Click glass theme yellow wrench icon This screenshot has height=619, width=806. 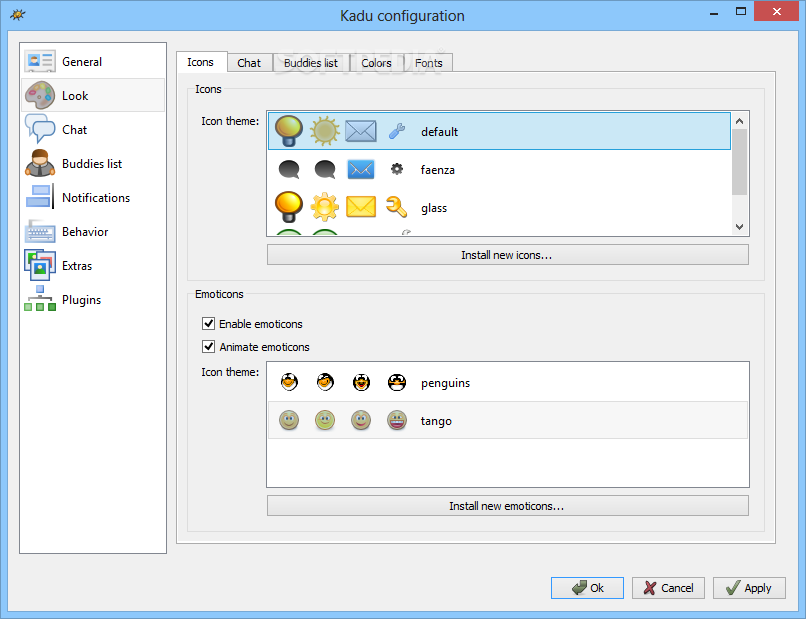tap(396, 207)
